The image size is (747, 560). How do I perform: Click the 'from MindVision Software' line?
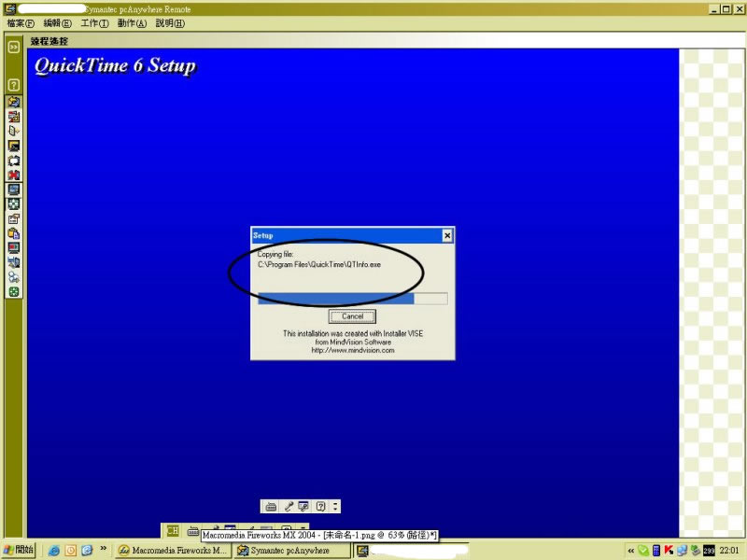point(353,343)
